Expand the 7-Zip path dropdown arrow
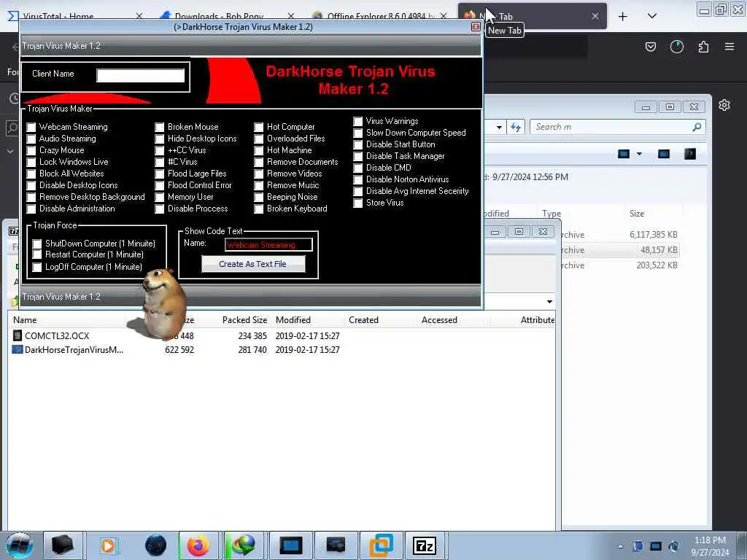Image resolution: width=747 pixels, height=560 pixels. tap(549, 301)
